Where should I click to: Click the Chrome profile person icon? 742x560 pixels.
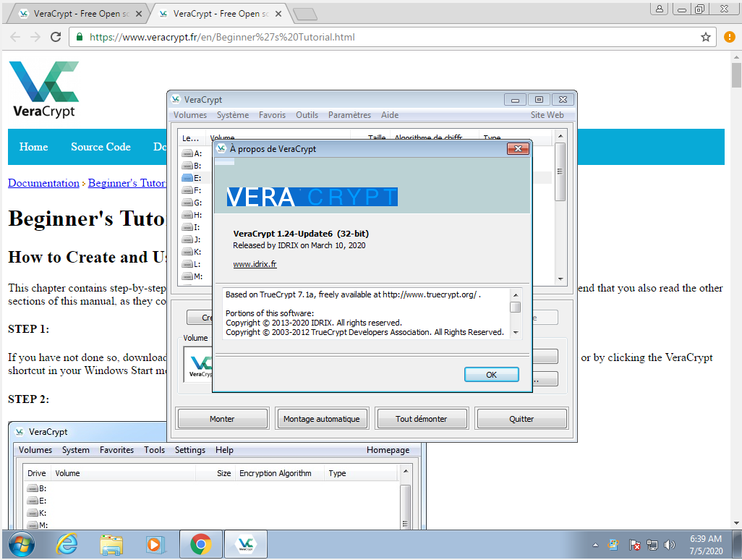(659, 9)
